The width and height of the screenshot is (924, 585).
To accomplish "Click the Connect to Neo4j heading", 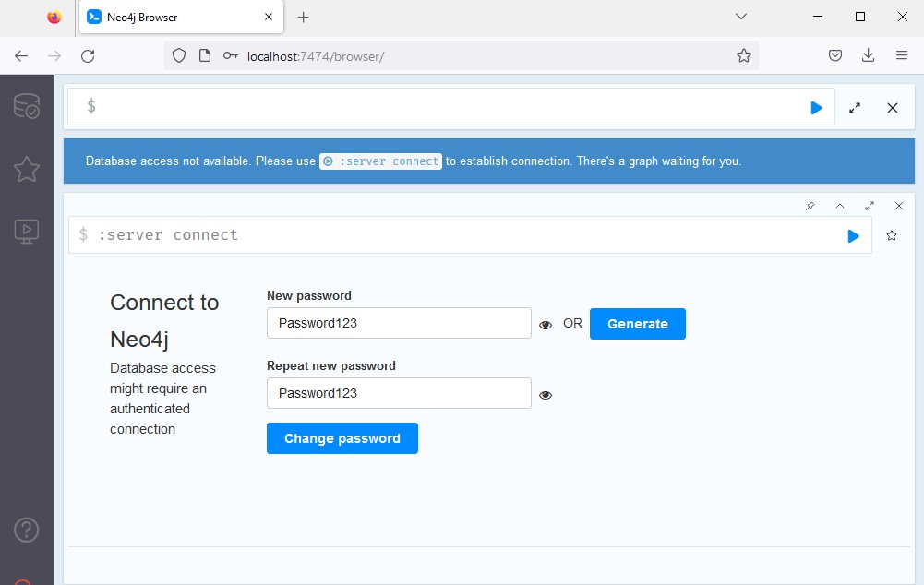I will tap(164, 320).
